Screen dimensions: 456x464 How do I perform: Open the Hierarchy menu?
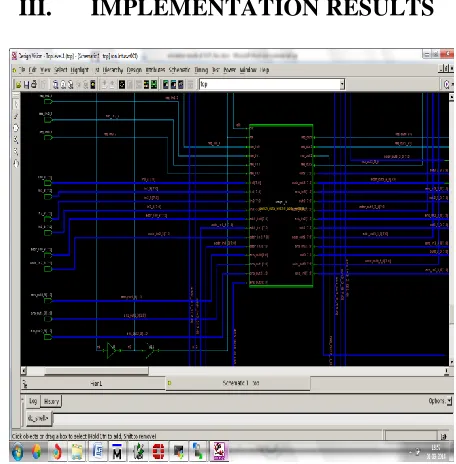pos(112,70)
